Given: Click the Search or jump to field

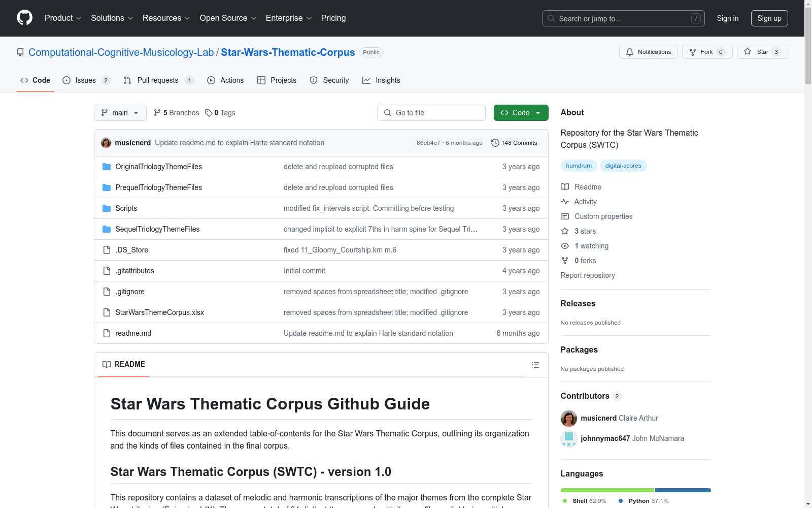Looking at the screenshot, I should (x=624, y=18).
